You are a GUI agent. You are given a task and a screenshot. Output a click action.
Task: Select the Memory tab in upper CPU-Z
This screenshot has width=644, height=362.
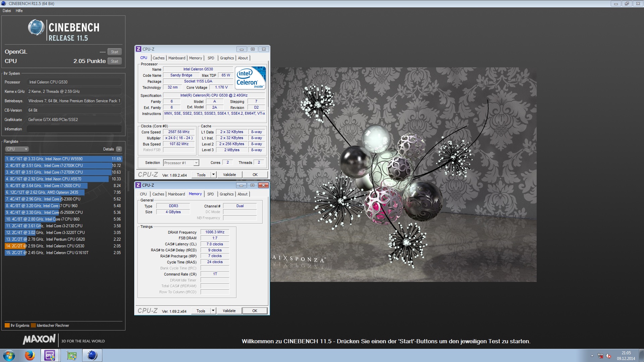coord(196,58)
